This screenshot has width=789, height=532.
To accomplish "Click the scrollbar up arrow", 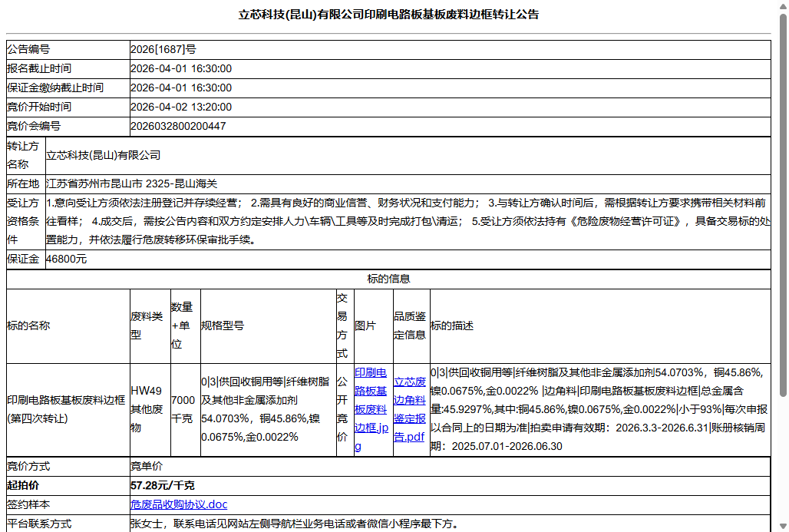I will 782,8.
